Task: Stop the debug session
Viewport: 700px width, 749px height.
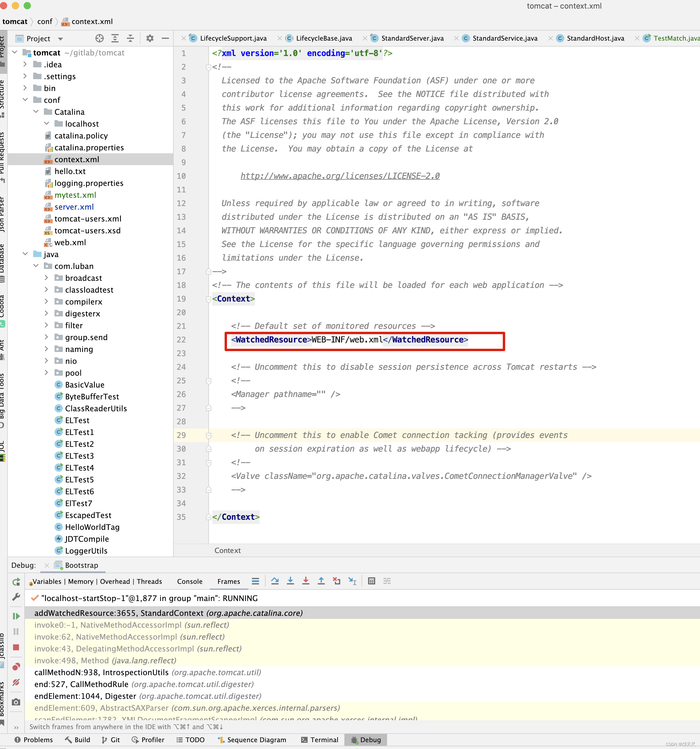Action: 16,647
